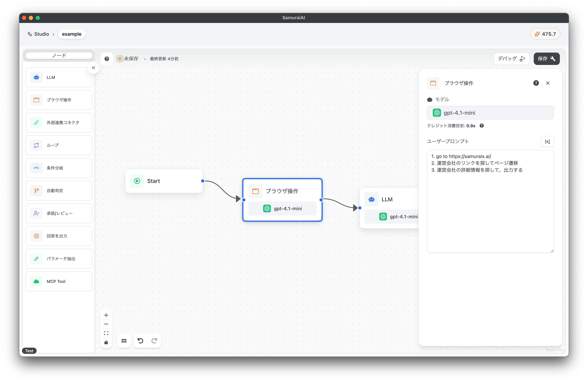Image resolution: width=588 pixels, height=382 pixels.
Task: Open the gpt-4.1-mini model dropdown
Action: [490, 113]
